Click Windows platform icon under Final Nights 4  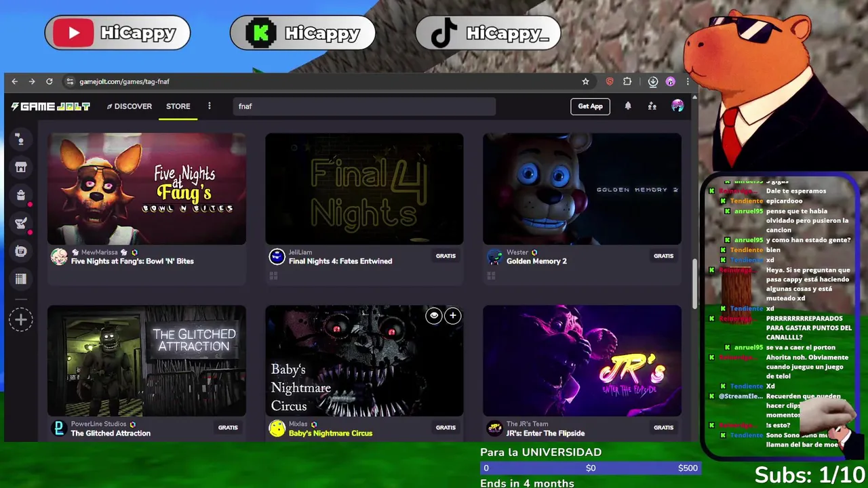(x=273, y=276)
